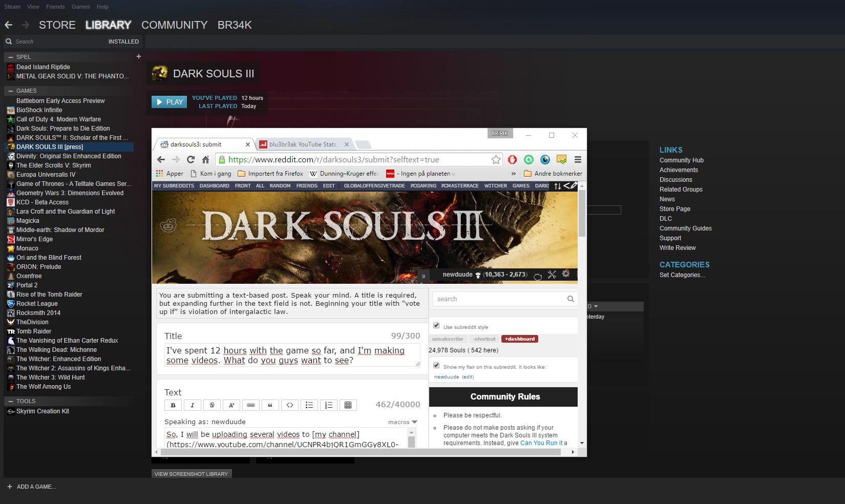Insert a table using the grid icon
845x504 pixels.
[x=348, y=405]
